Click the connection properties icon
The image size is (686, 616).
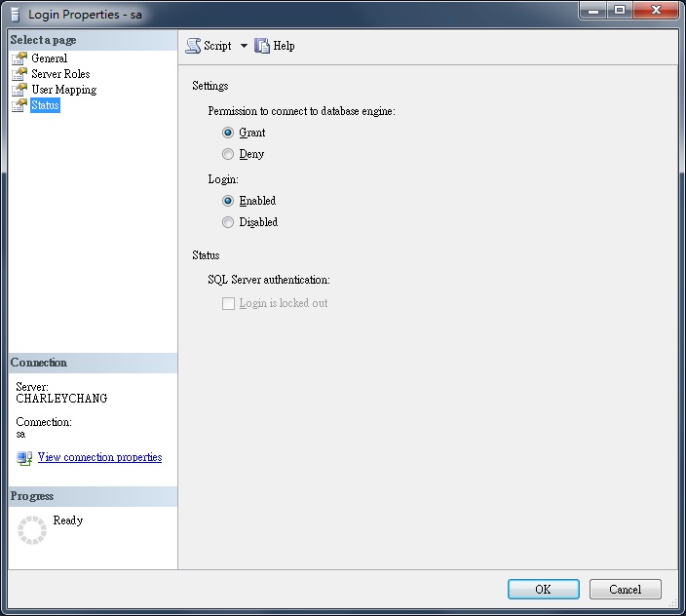pos(24,458)
